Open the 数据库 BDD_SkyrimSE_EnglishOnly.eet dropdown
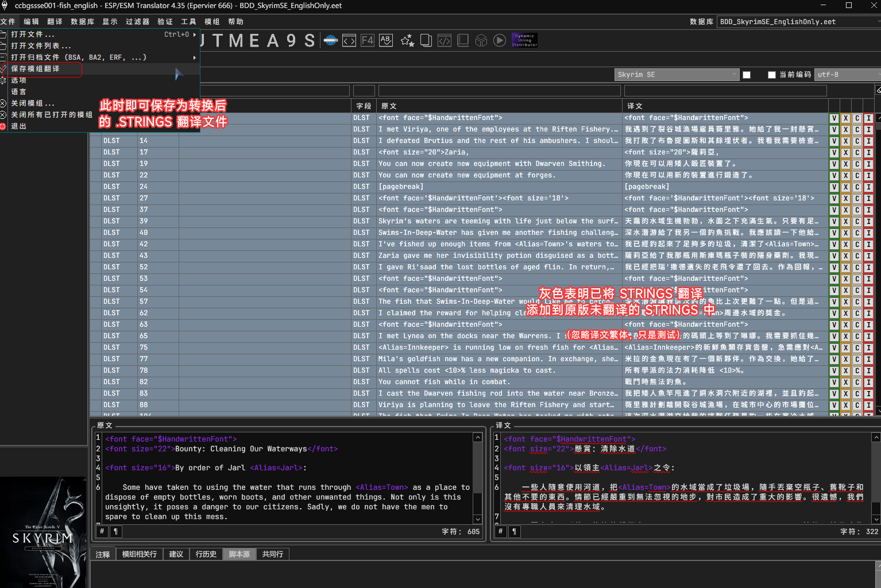The image size is (881, 588). tap(799, 22)
